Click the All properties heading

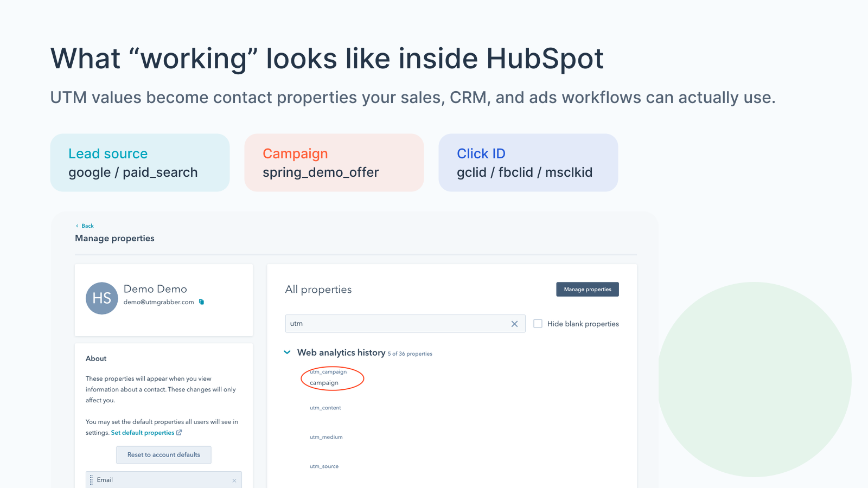tap(318, 290)
